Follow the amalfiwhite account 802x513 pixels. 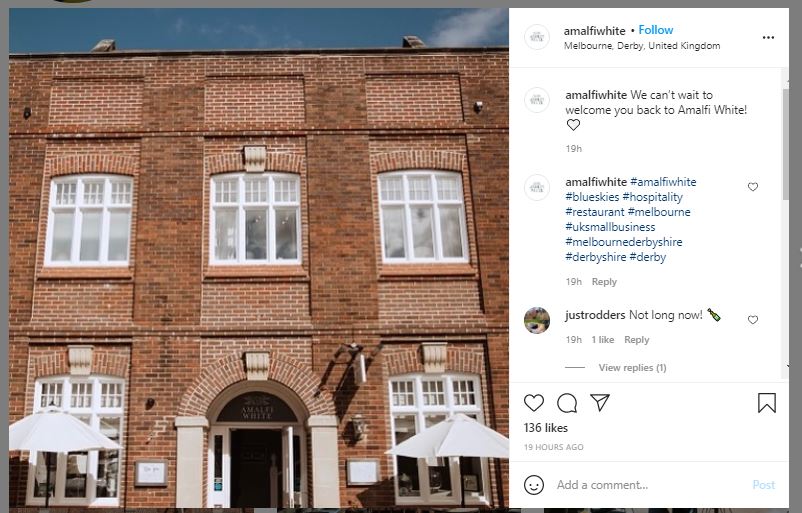point(656,30)
